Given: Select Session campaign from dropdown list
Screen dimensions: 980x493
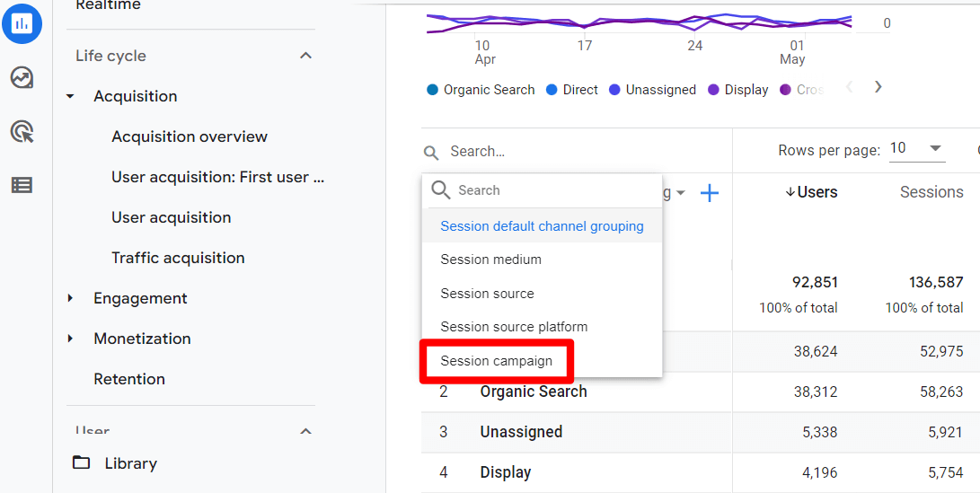Looking at the screenshot, I should click(496, 361).
